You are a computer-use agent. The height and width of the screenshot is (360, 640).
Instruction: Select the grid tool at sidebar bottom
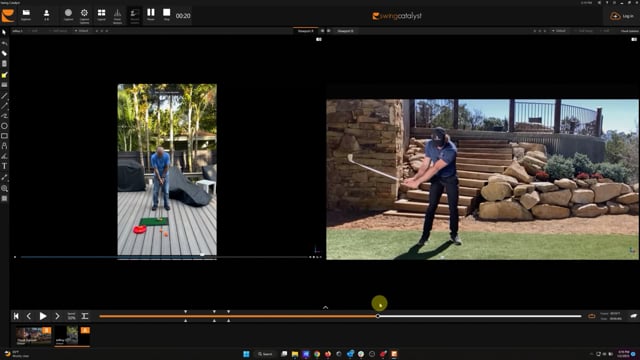(x=4, y=199)
